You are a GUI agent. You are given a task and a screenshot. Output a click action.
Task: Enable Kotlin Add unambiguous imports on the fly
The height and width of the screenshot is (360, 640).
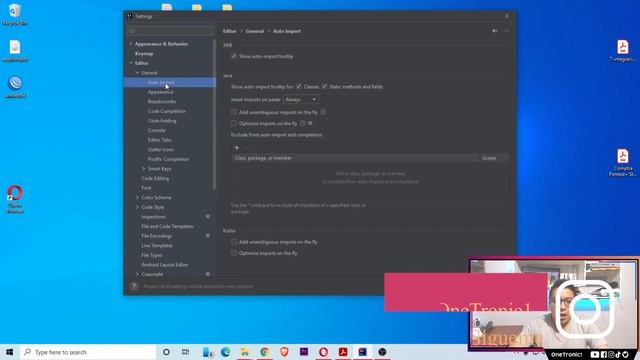[234, 242]
